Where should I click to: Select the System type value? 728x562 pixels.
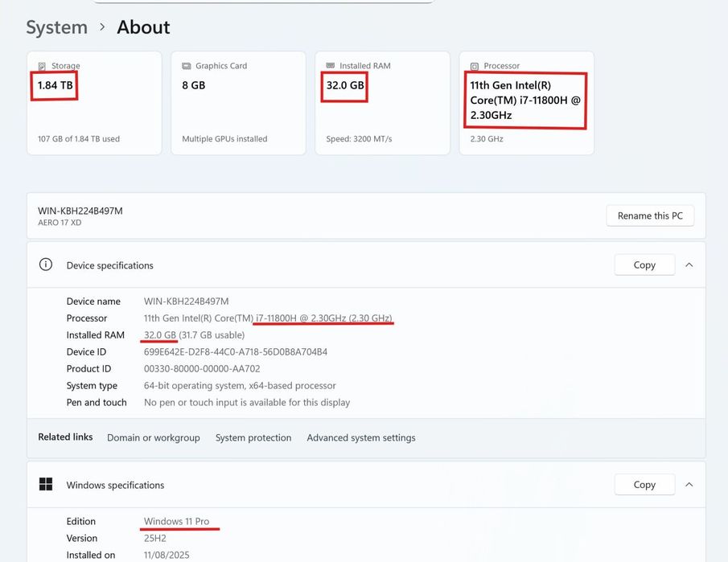pos(240,386)
